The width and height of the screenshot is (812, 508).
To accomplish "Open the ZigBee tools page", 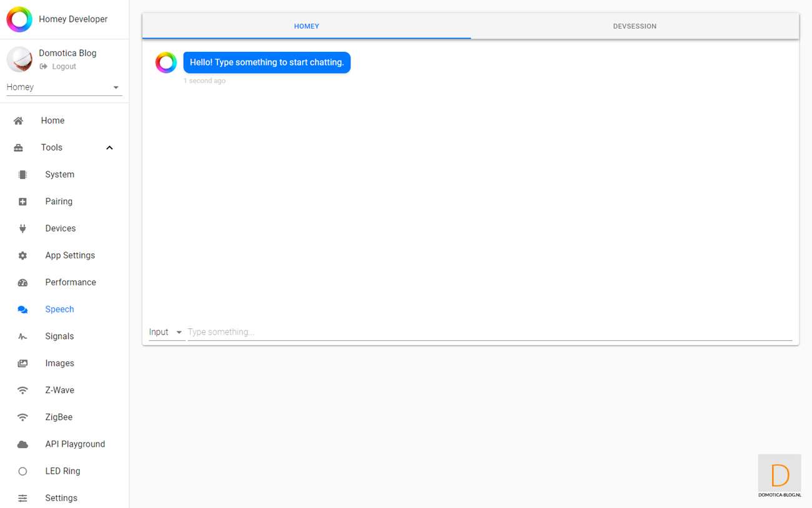I will 59,417.
